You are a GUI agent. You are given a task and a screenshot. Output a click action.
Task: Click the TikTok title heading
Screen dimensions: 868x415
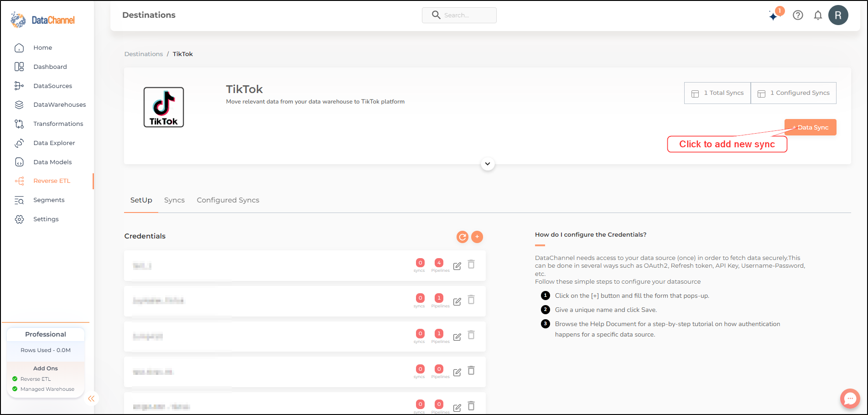[244, 89]
